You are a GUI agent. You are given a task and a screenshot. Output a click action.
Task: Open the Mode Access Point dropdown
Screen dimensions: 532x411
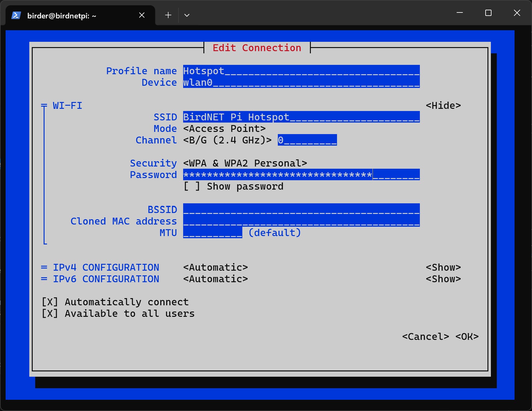pos(224,129)
